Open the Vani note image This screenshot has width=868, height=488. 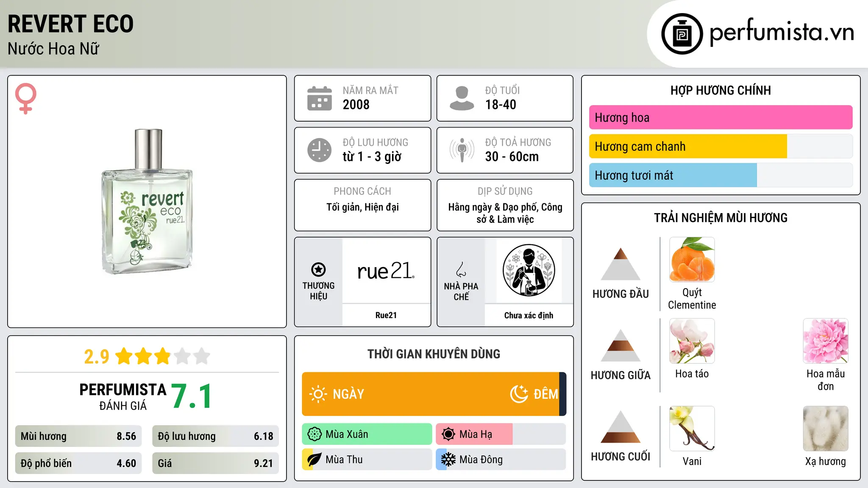click(692, 429)
